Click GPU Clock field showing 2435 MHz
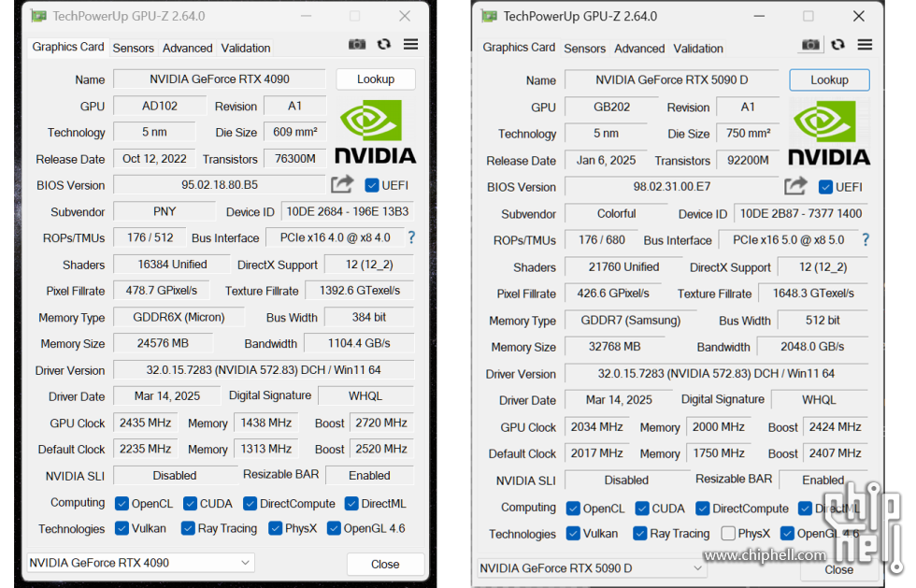 coord(146,423)
